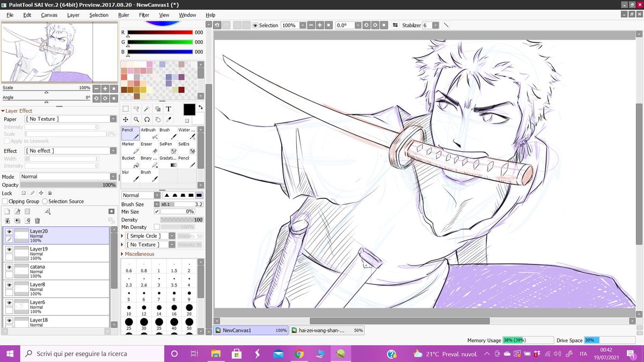Choose the blur tool
Viewport: 644px width, 362px height.
(130, 175)
